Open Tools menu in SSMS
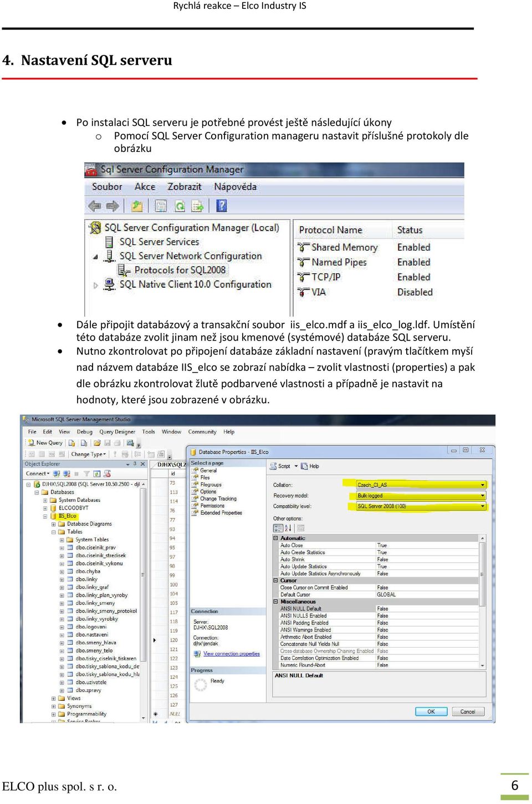The width and height of the screenshot is (532, 804). point(149,432)
